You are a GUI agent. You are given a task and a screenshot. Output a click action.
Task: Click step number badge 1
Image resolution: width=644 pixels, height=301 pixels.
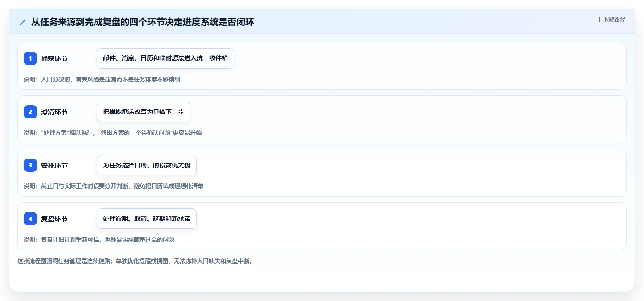[30, 58]
